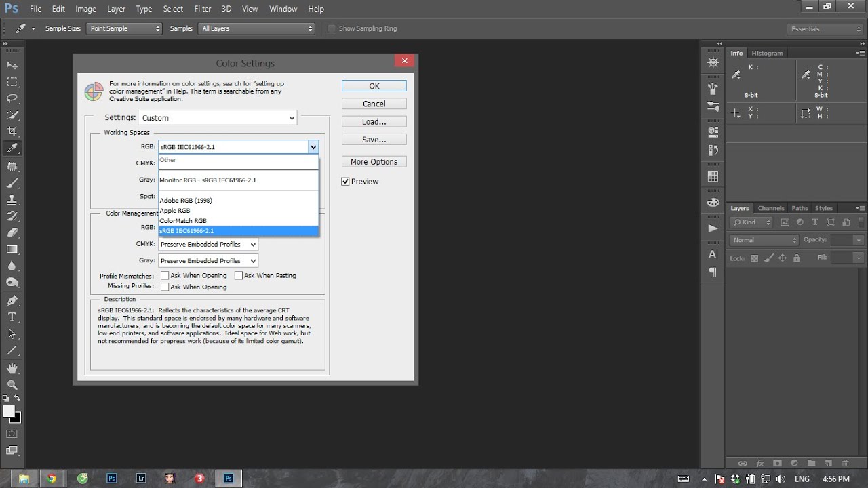Select the Zoom tool
This screenshot has height=488, width=868.
point(12,385)
